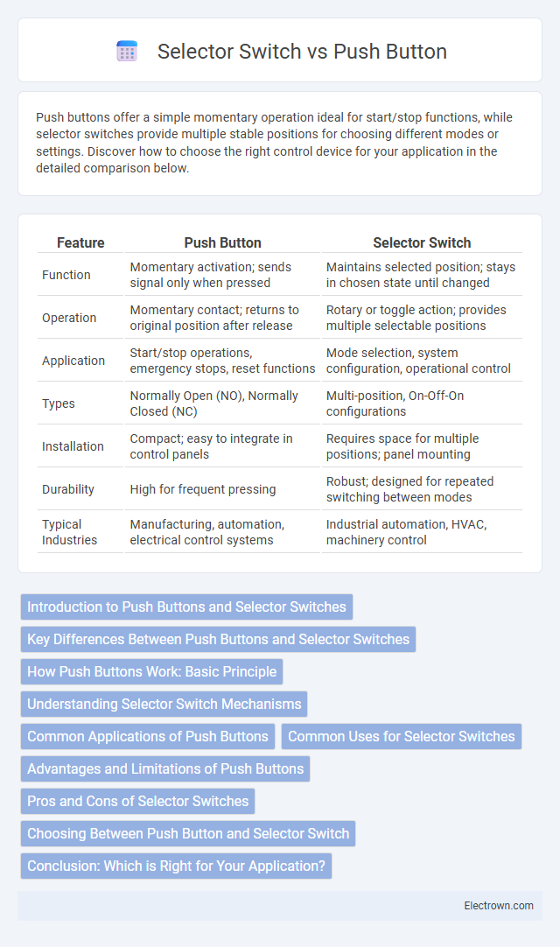
Task: Open Pros and Cons of Selector Switches
Action: coord(137,801)
